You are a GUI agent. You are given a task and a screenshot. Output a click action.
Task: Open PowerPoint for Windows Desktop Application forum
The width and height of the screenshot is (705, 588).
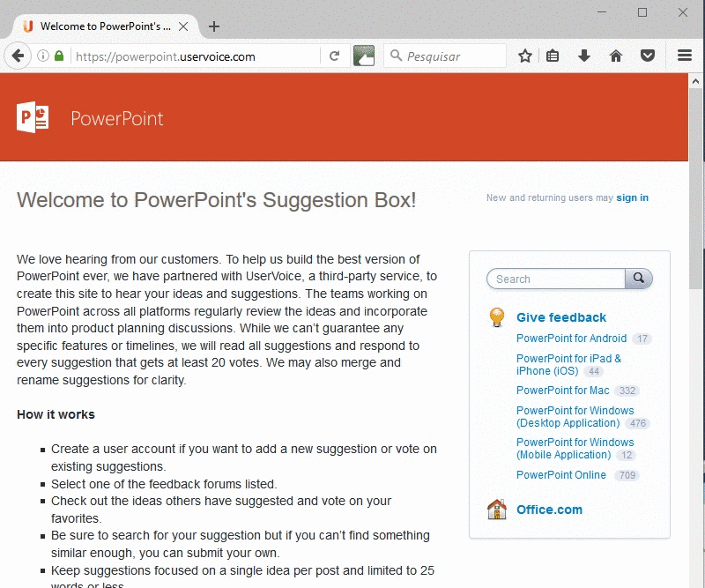[575, 417]
